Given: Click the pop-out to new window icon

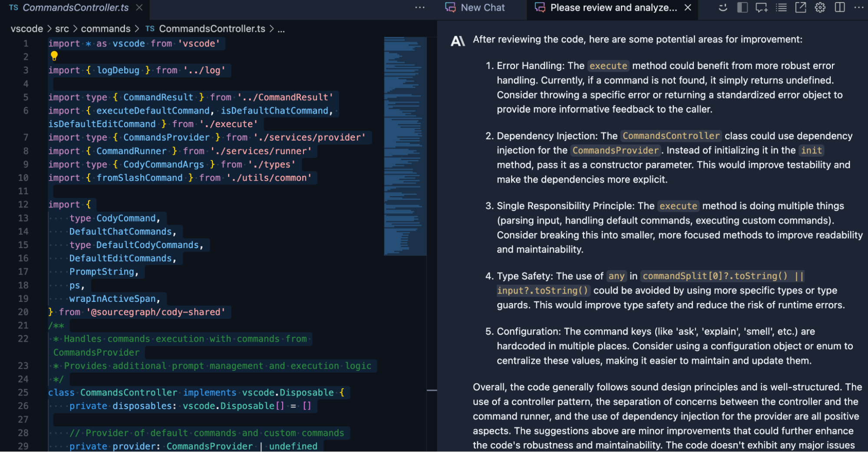Looking at the screenshot, I should click(x=801, y=8).
